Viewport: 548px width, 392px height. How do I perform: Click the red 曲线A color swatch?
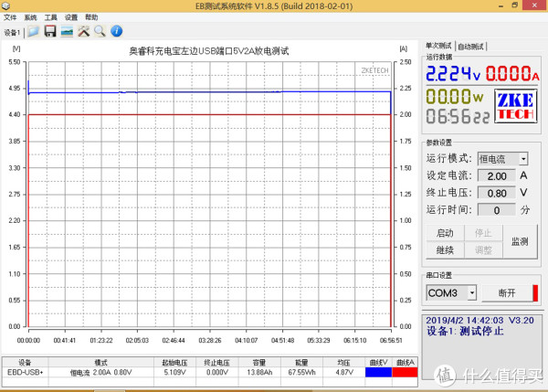405,373
